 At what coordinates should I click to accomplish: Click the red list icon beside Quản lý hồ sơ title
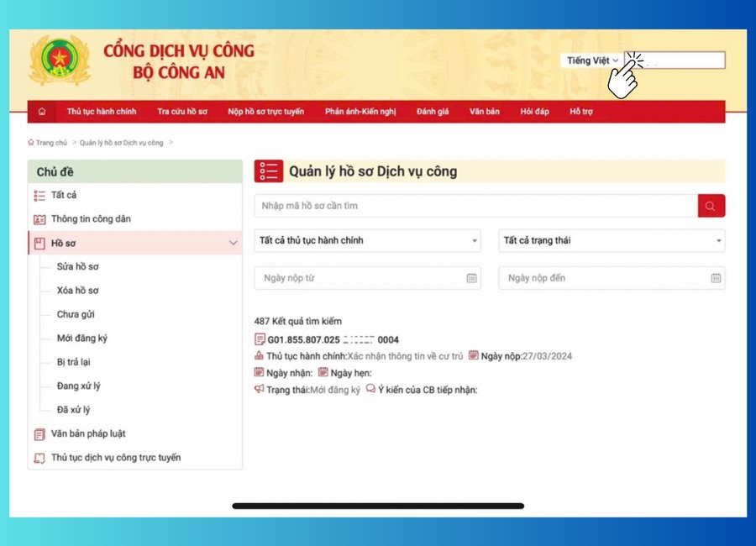269,171
